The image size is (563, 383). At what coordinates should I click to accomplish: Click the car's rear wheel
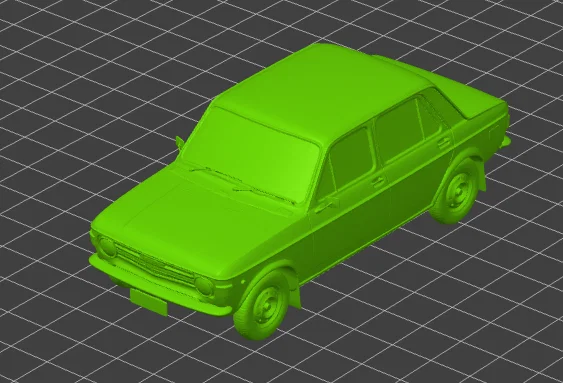pyautogui.click(x=455, y=192)
